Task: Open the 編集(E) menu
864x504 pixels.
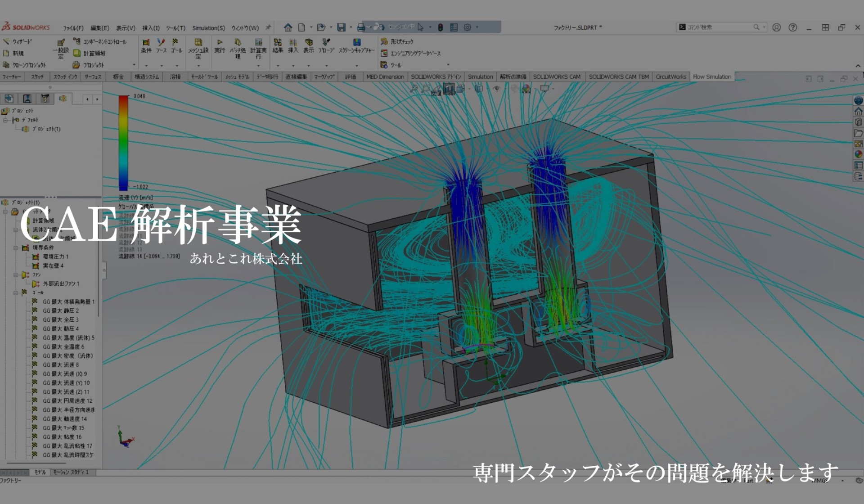Action: pyautogui.click(x=100, y=28)
